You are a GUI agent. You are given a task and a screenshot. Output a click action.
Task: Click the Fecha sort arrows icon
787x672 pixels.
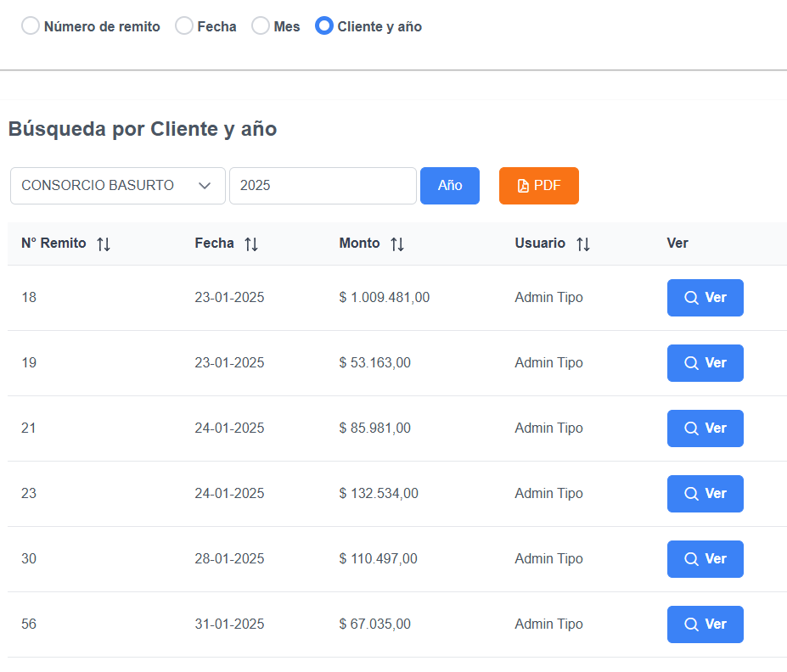tap(251, 244)
